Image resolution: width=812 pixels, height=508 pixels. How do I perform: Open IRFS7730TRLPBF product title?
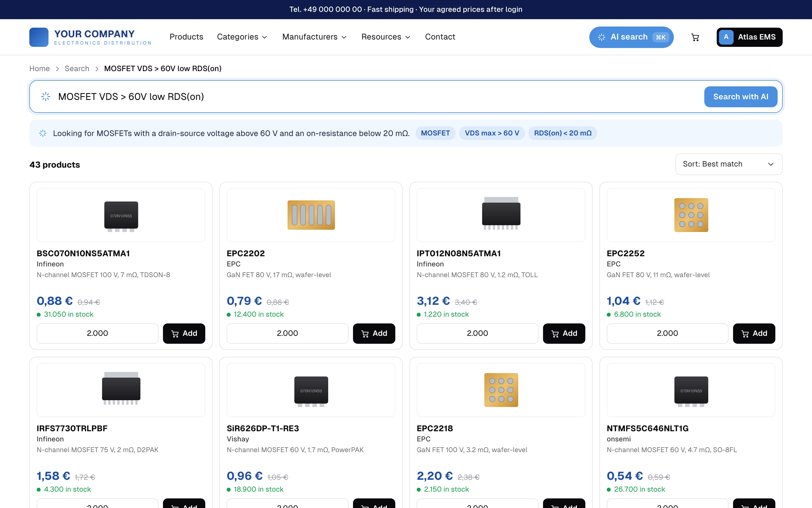click(72, 428)
